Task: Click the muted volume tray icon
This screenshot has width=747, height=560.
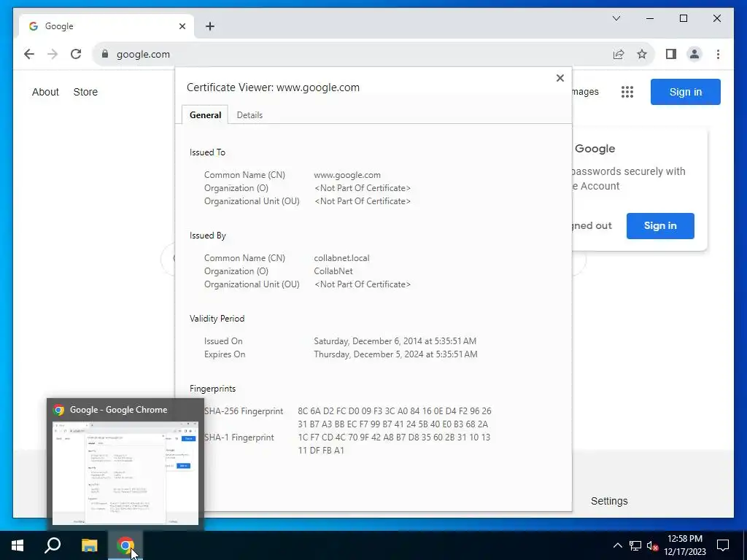Action: [652, 545]
